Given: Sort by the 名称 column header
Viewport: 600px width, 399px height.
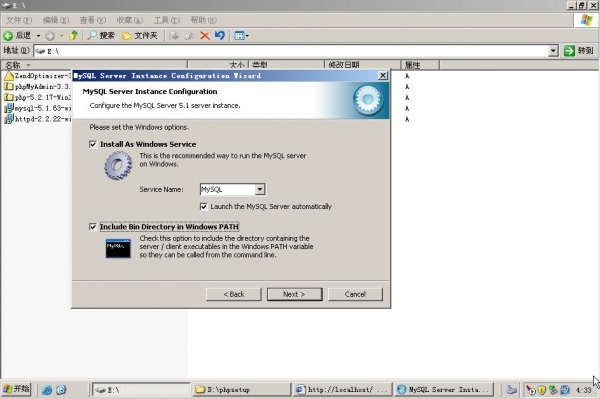Looking at the screenshot, I should 94,65.
